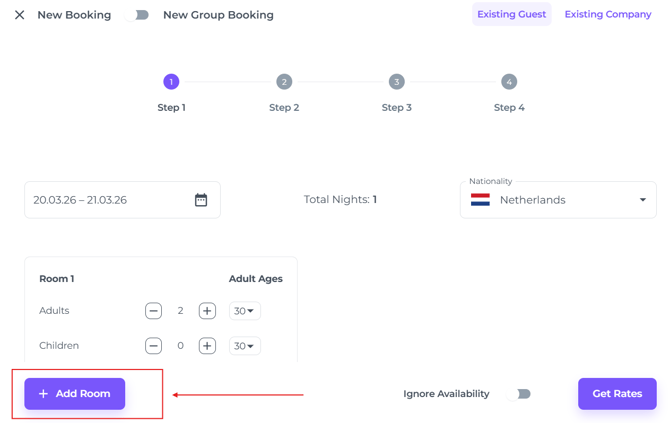Jump to Step 4 circle
Image resolution: width=670 pixels, height=423 pixels.
tap(509, 82)
